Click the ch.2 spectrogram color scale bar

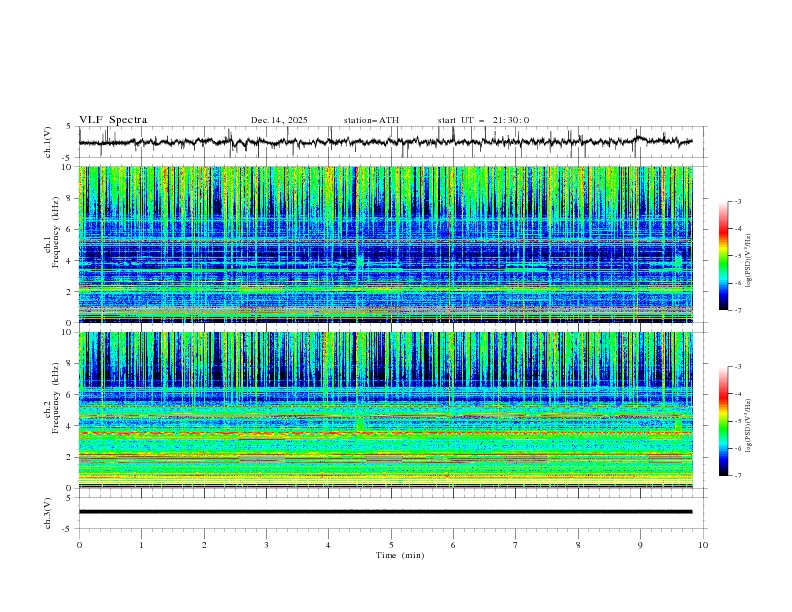724,422
